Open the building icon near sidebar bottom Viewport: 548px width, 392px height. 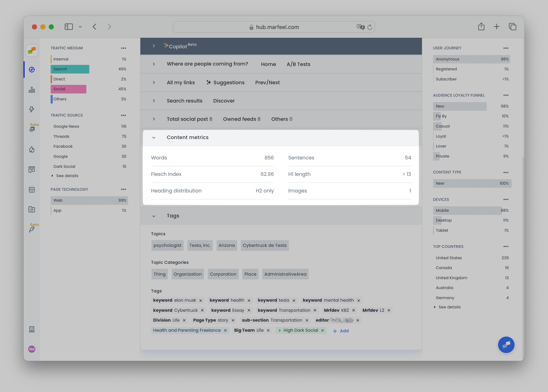[32, 329]
